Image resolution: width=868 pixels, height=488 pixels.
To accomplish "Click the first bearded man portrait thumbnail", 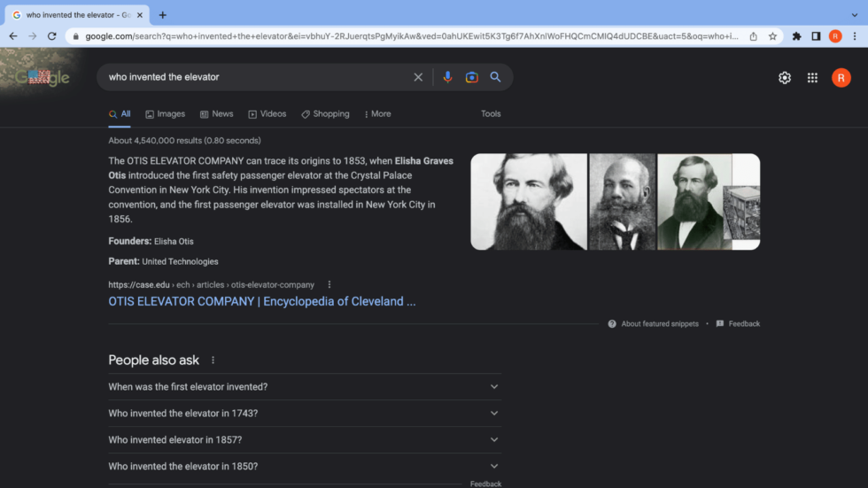I will click(528, 202).
